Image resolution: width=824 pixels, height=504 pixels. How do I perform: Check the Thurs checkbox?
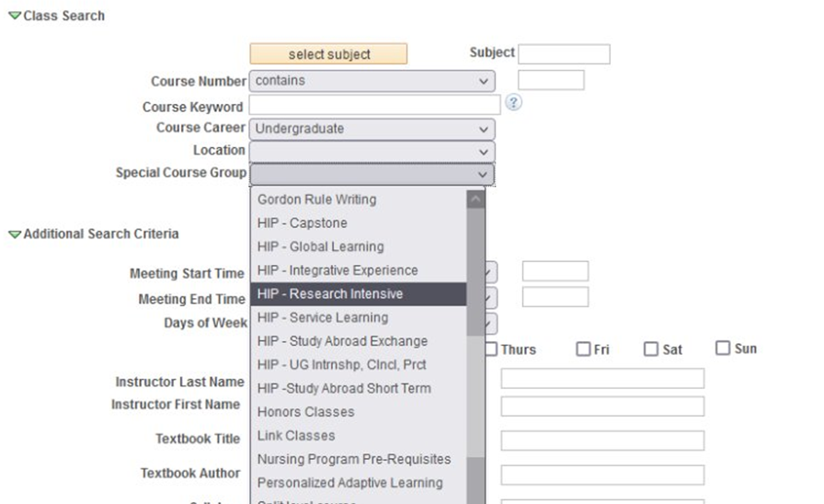point(491,349)
